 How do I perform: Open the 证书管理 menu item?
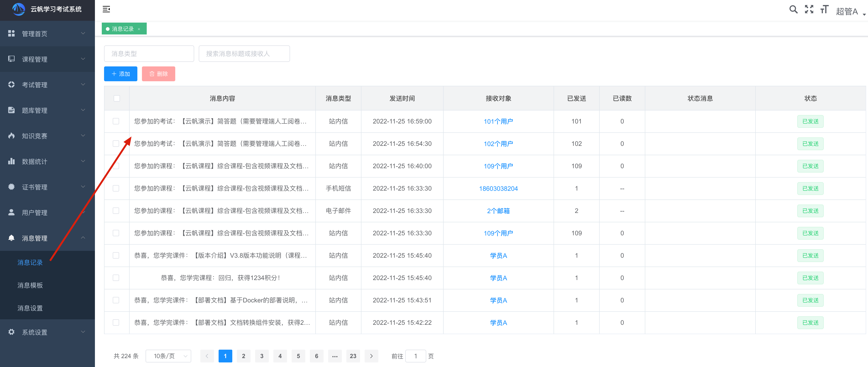pos(47,187)
